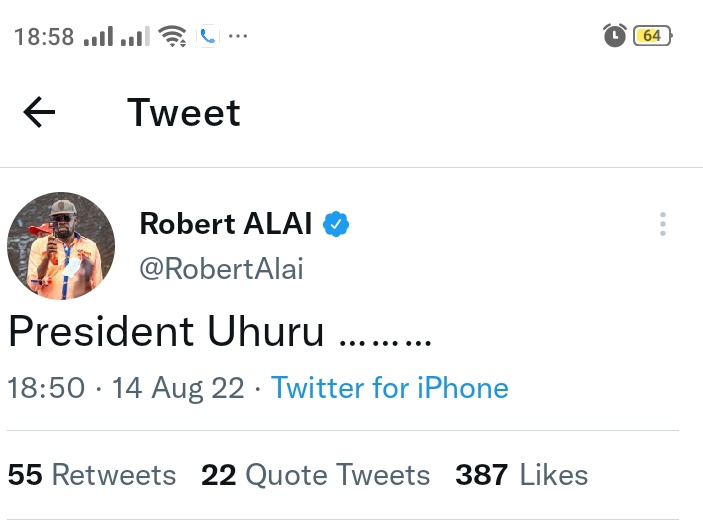The height and width of the screenshot is (527, 703).
Task: Tap the battery level indicator
Action: (652, 36)
